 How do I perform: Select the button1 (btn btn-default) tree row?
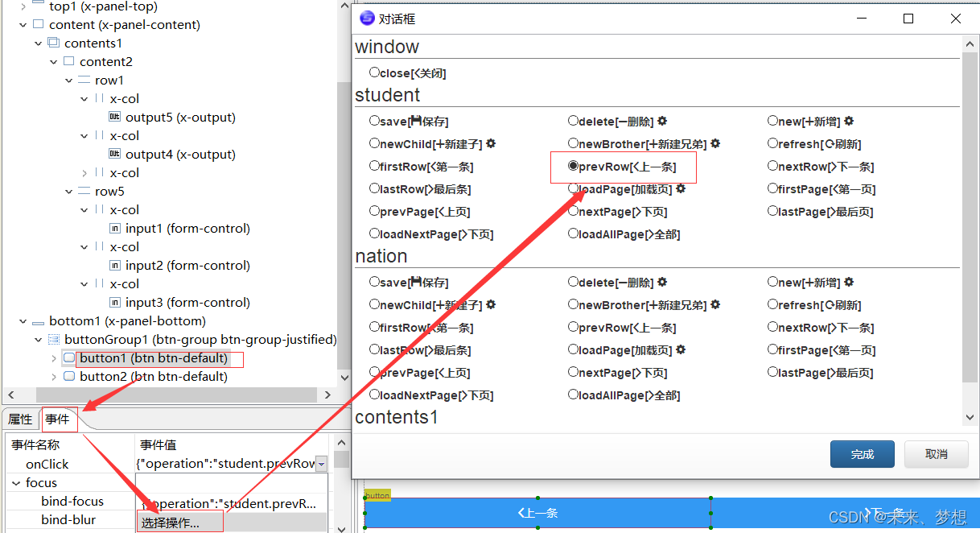(153, 357)
